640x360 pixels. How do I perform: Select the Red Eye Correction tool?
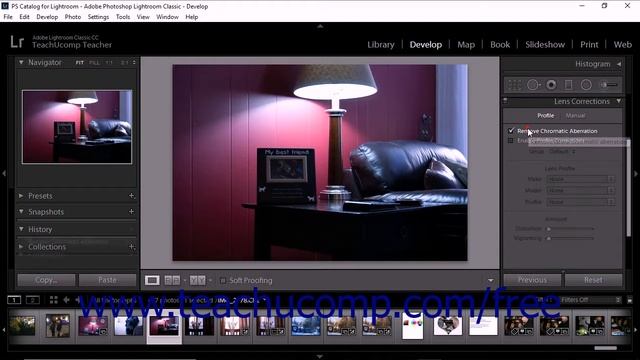551,84
